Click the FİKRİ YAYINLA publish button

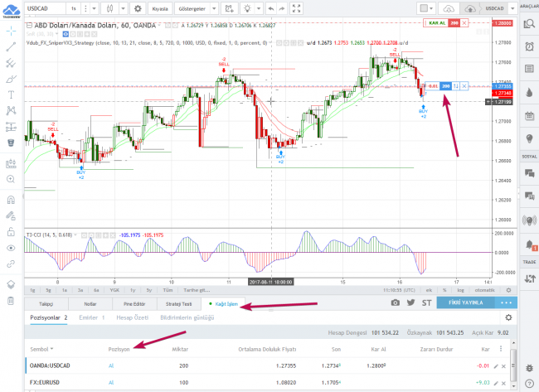click(x=466, y=302)
